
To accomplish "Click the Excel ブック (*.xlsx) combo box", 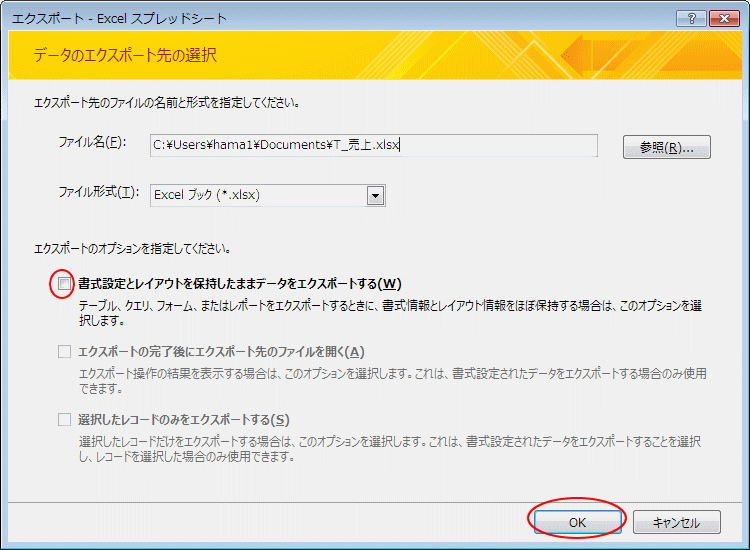I will (267, 195).
